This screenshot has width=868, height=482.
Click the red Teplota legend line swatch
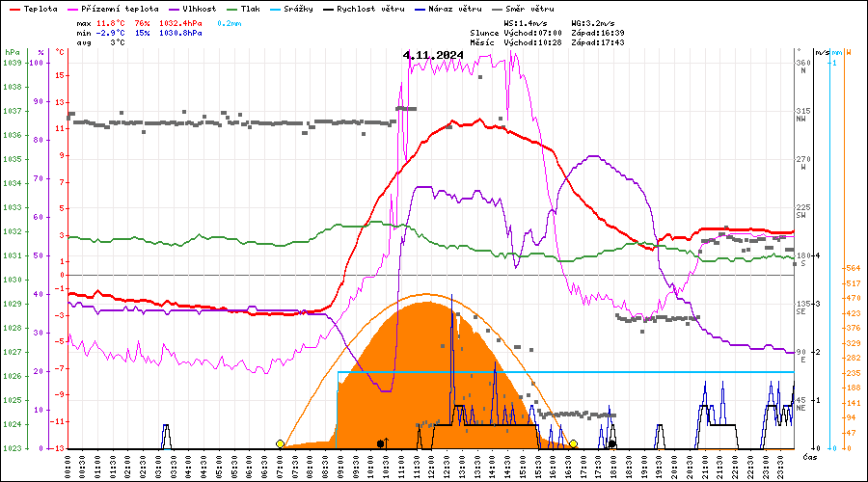pyautogui.click(x=14, y=8)
